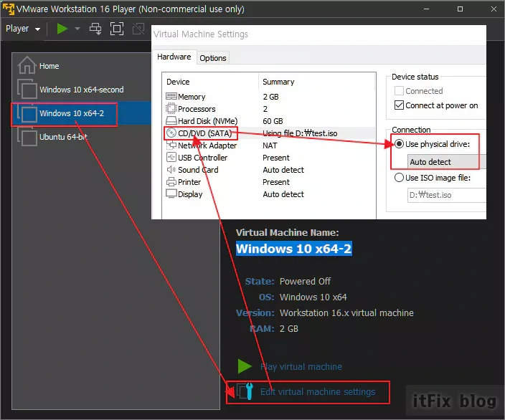505x420 pixels.
Task: Enter full screen mode via toolbar icon
Action: click(x=117, y=29)
